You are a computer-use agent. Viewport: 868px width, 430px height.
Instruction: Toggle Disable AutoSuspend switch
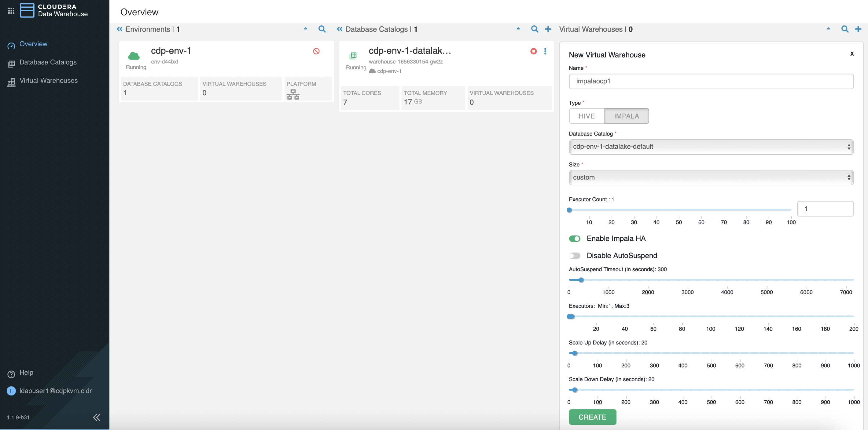(x=575, y=256)
